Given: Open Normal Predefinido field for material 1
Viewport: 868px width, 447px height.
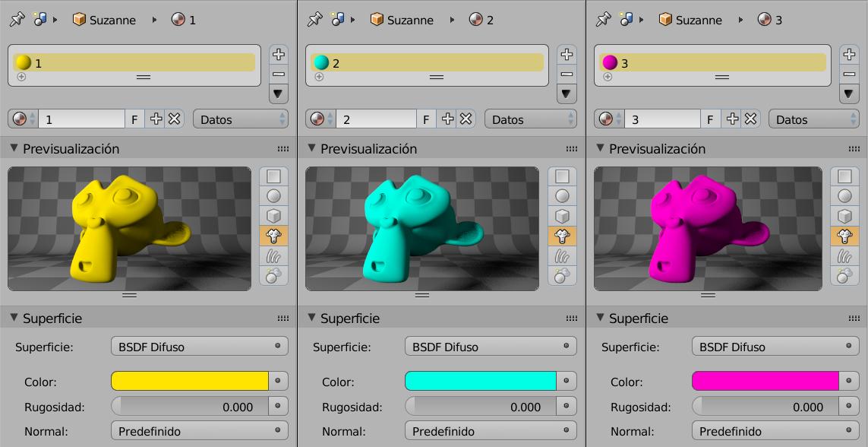Looking at the screenshot, I should 200,430.
